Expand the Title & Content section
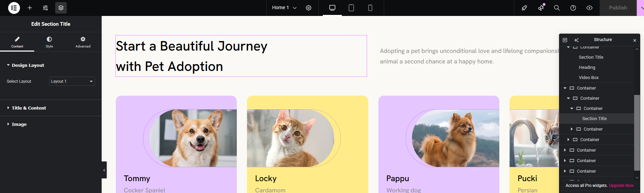644x193 pixels. click(29, 108)
